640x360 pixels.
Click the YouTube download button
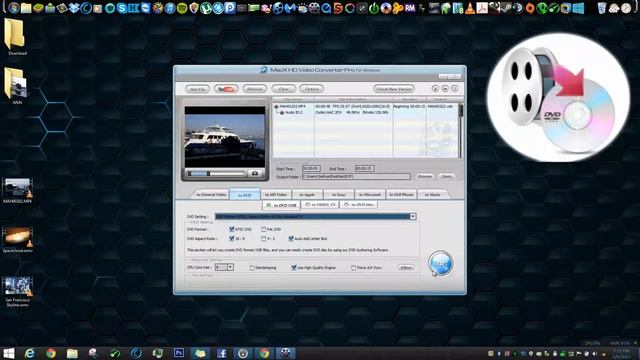(226, 89)
